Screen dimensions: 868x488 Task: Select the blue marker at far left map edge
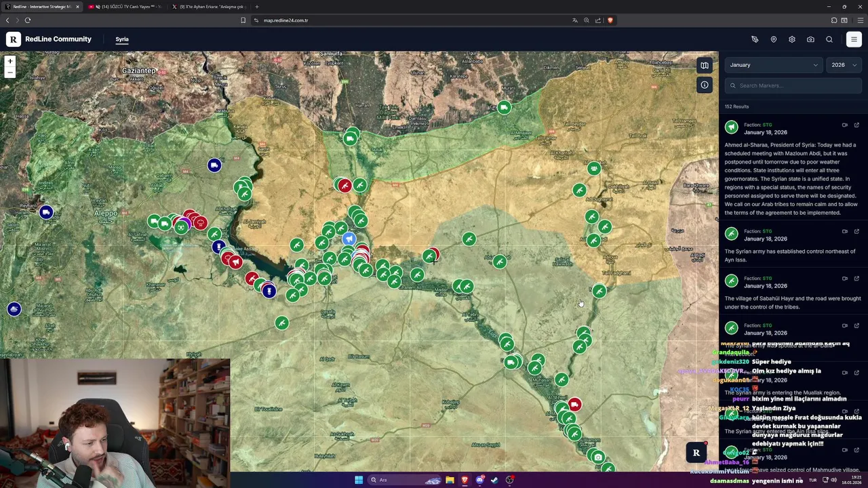pyautogui.click(x=14, y=309)
